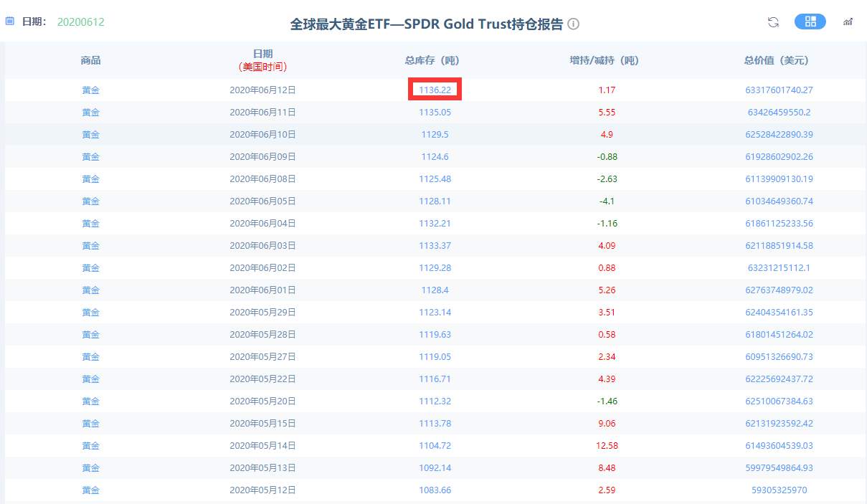
Task: Click the date 2020年05月27日
Action: 263,357
